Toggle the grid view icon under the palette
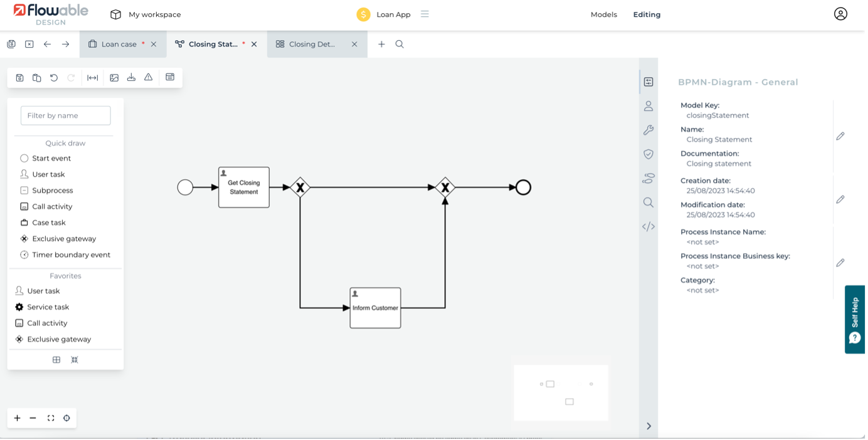The height and width of the screenshot is (440, 868). [x=56, y=360]
